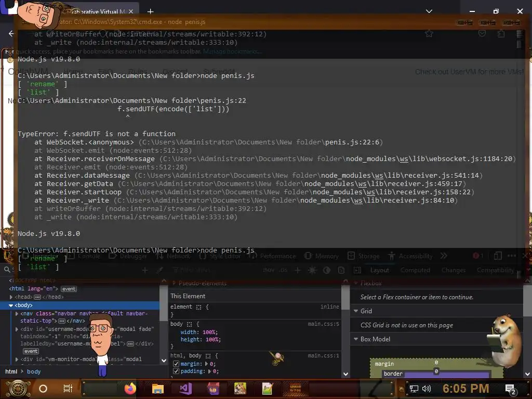Screen dimensions: 532x399
Task: Open the volume tray icon
Action: 426,389
